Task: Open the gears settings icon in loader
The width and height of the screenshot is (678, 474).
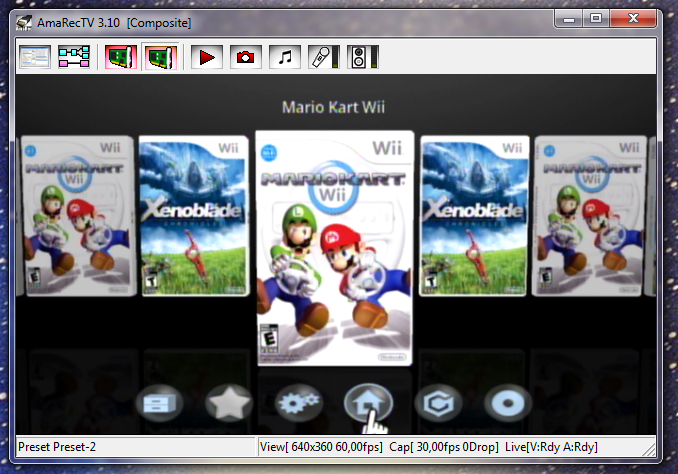Action: [299, 403]
